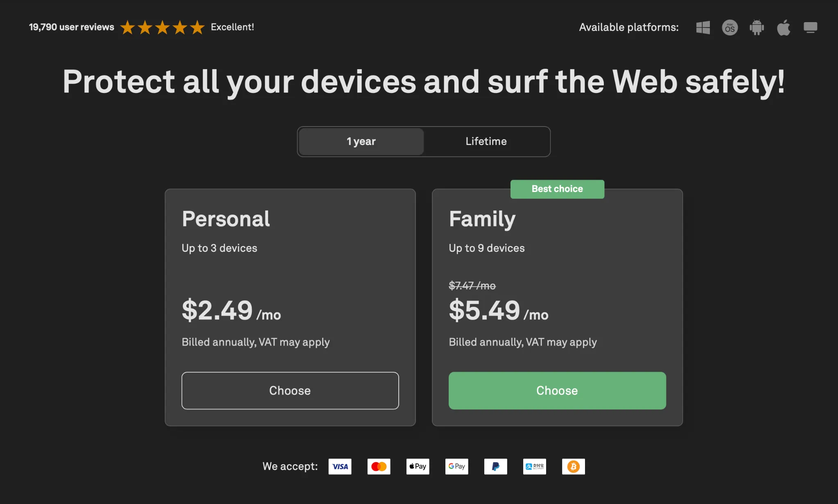Click the Windows platform icon
Screen dimensions: 838x504
coord(702,27)
